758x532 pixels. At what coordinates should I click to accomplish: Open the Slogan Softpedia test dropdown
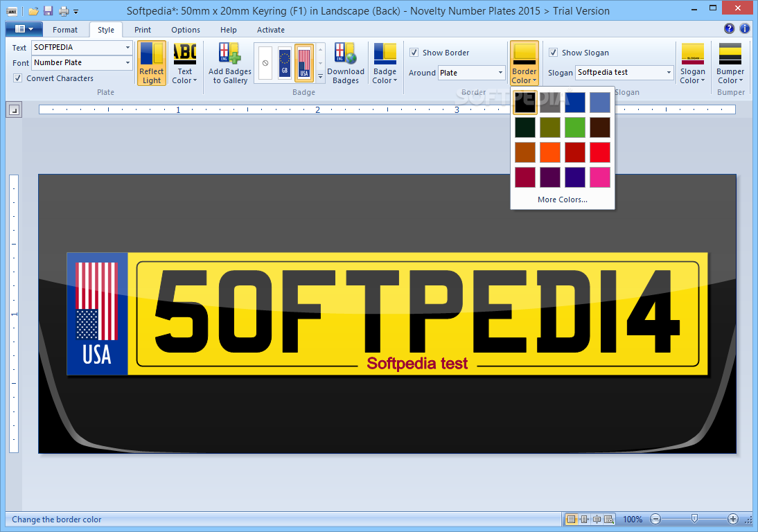click(x=669, y=73)
